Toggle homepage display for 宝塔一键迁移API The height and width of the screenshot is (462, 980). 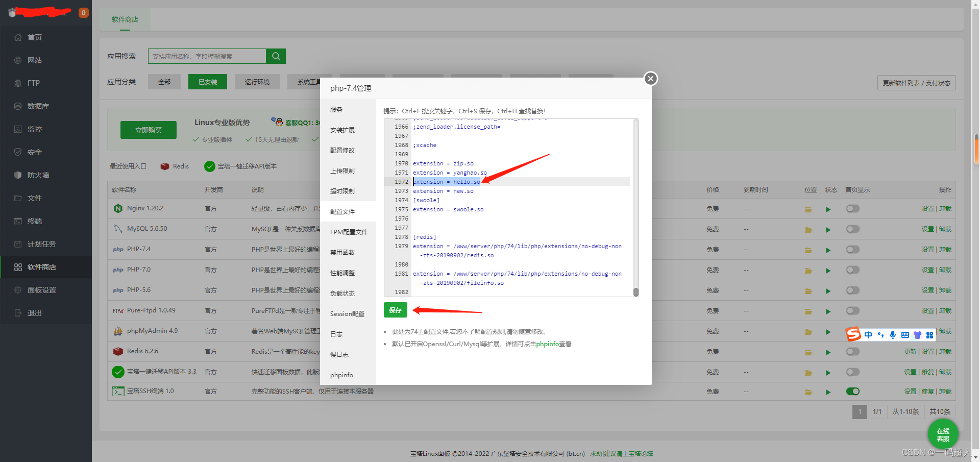tap(852, 372)
